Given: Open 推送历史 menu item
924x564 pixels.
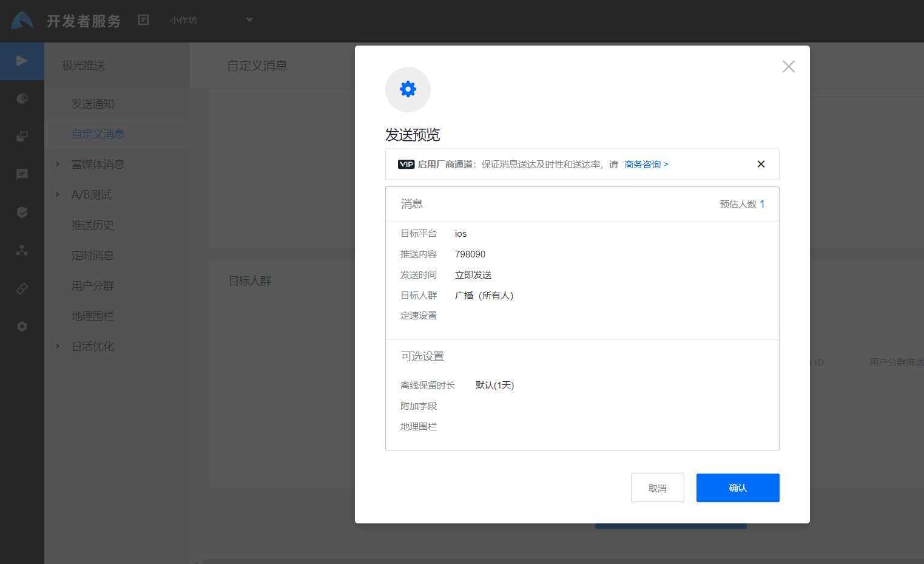Looking at the screenshot, I should (x=93, y=225).
